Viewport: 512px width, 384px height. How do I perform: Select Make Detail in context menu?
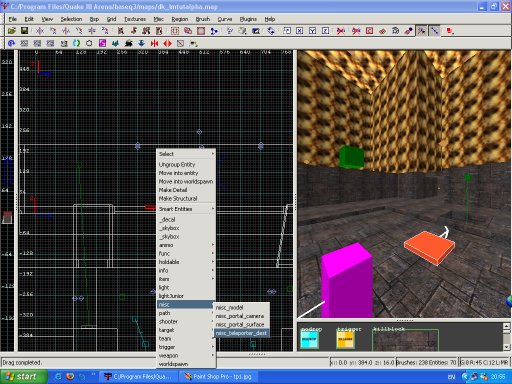coord(186,190)
